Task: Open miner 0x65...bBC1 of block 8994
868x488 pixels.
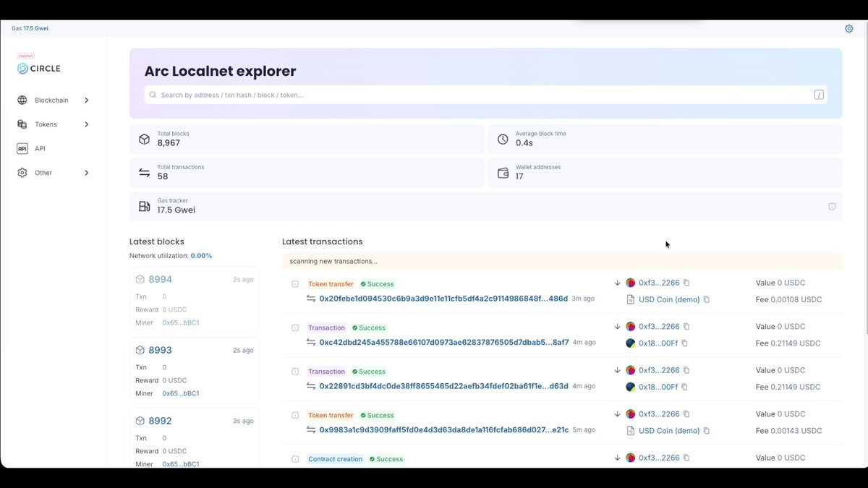Action: [181, 322]
